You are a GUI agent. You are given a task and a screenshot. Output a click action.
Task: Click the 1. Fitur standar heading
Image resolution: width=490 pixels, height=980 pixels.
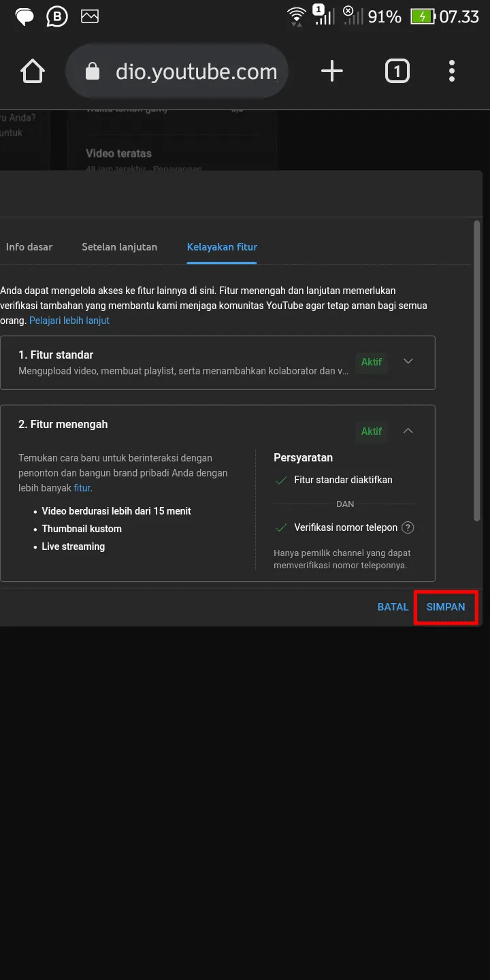[x=56, y=355]
